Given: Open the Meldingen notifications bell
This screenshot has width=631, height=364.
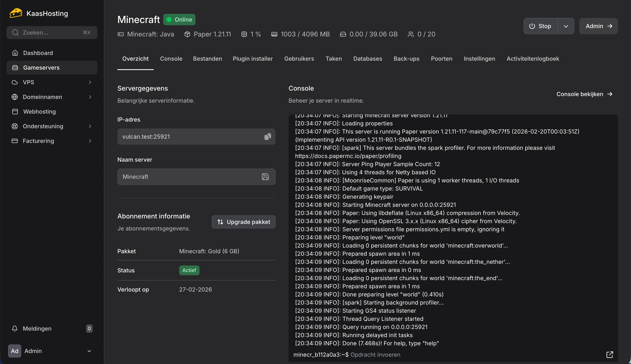Looking at the screenshot, I should [x=14, y=328].
